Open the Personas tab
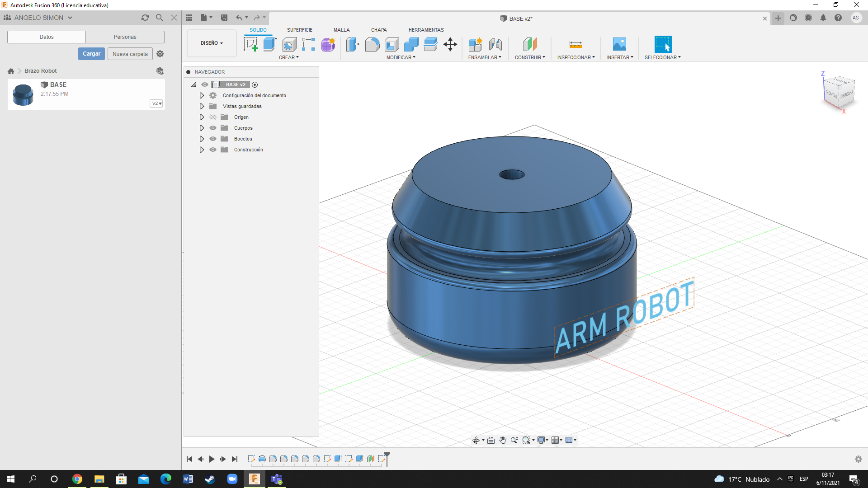This screenshot has height=488, width=868. click(x=125, y=37)
